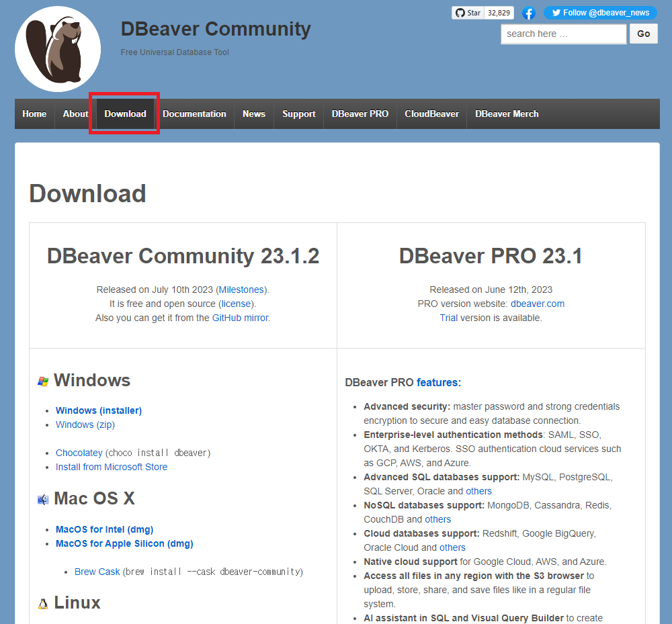Viewport: 672px width, 624px height.
Task: Open the Facebook page icon
Action: pos(528,13)
